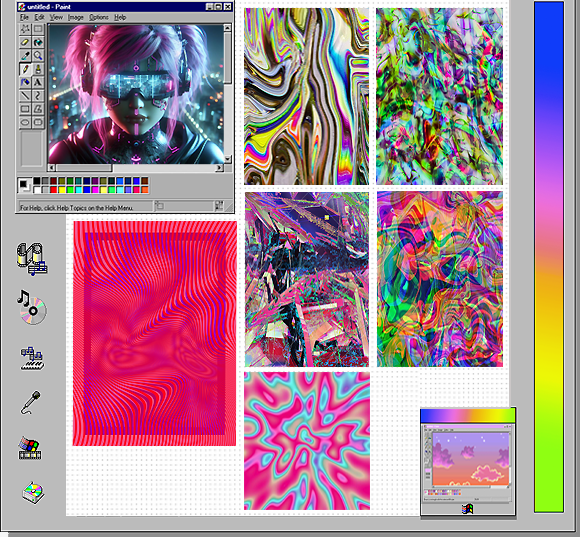The image size is (580, 537).
Task: Open the pastel clouds Paint window thumbnail
Action: click(468, 462)
